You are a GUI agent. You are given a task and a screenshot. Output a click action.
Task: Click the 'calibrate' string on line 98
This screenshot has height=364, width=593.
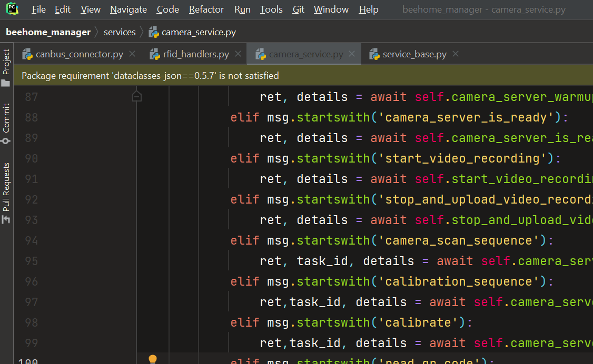[x=418, y=323]
